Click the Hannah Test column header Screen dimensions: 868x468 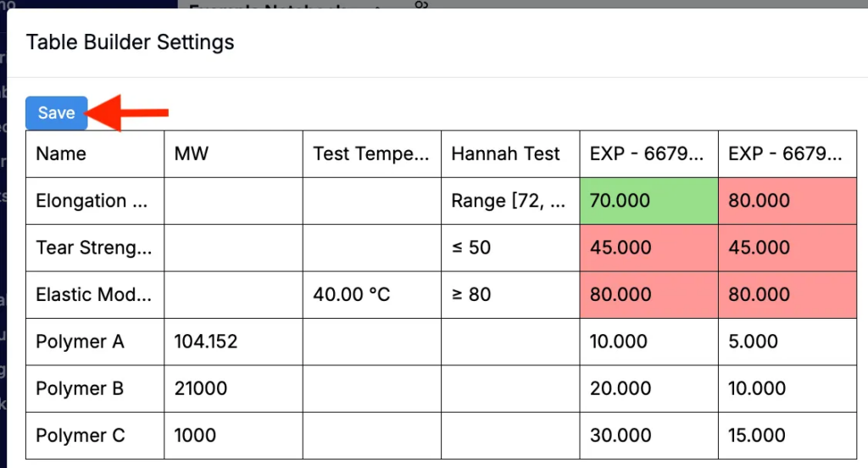pyautogui.click(x=510, y=154)
